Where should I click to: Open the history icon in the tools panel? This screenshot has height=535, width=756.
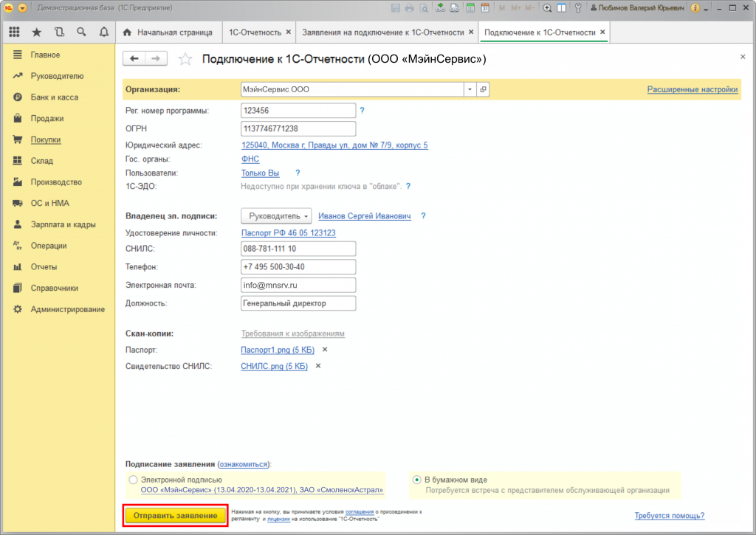point(59,32)
